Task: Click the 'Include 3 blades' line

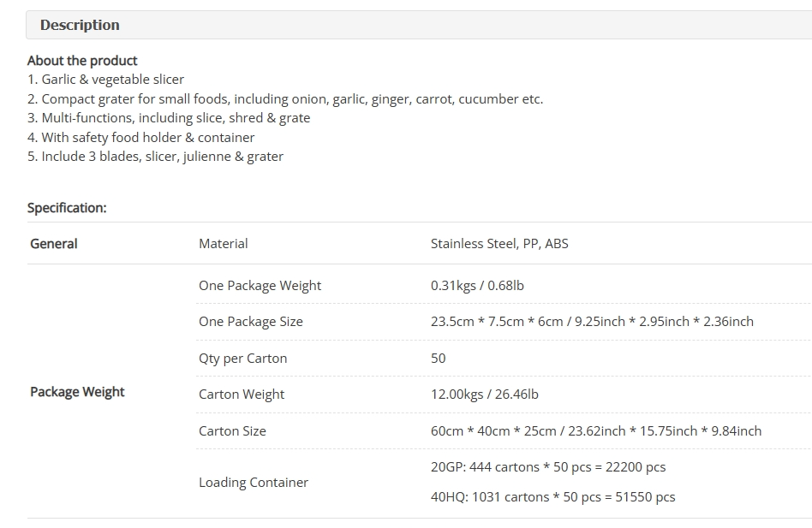Action: tap(155, 157)
